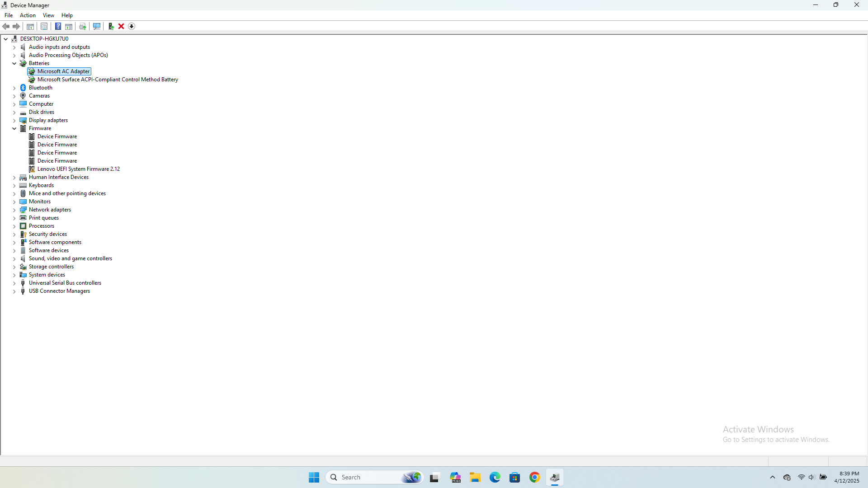Image resolution: width=868 pixels, height=488 pixels.
Task: Open File Explorer from the taskbar
Action: pos(475,477)
